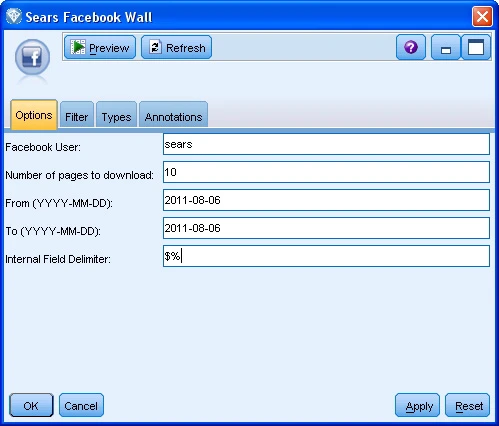Minimize the dialog using the toolbar minimize icon

point(446,47)
